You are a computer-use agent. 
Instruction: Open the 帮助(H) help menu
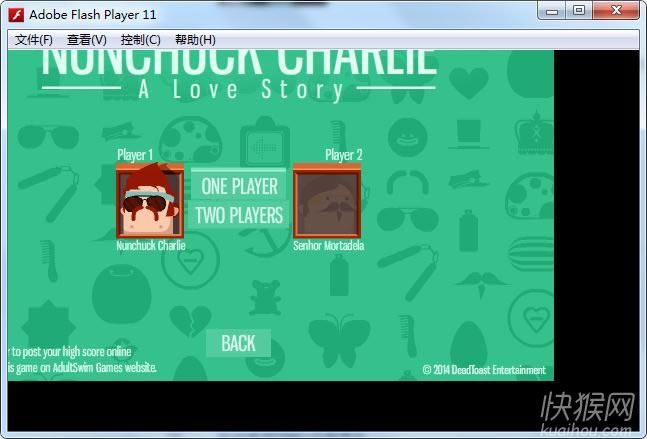[x=195, y=40]
